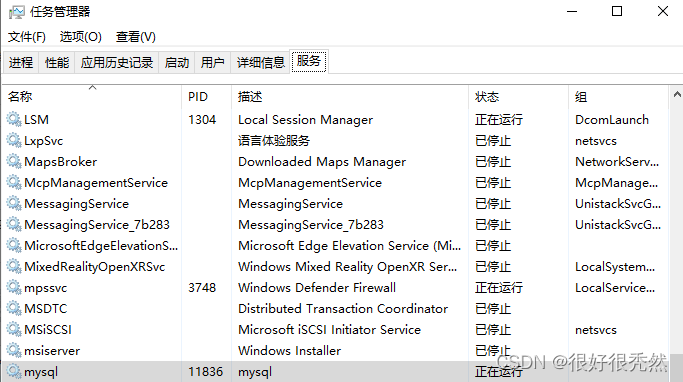Select the LSM service name
This screenshot has width=683, height=382.
pos(37,119)
